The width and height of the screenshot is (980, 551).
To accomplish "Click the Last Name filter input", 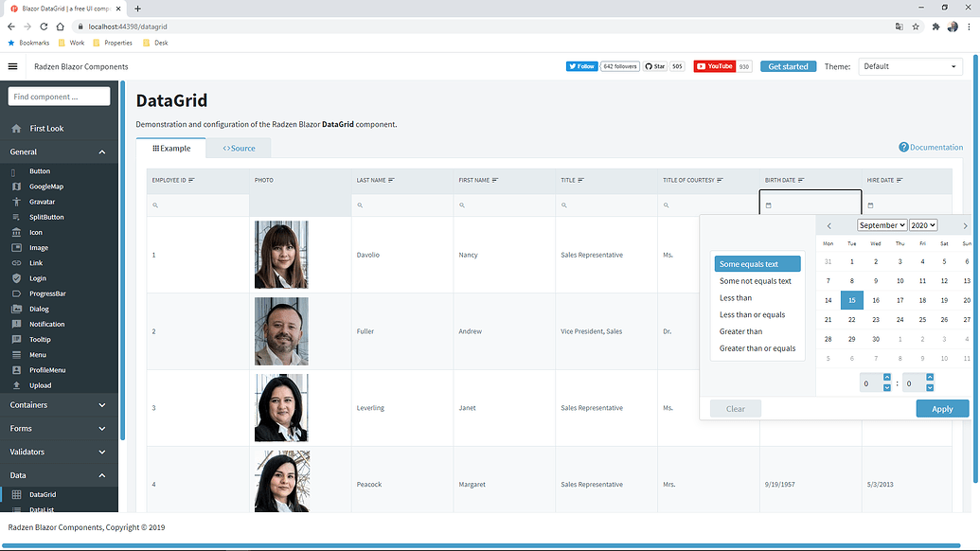I will (x=402, y=205).
